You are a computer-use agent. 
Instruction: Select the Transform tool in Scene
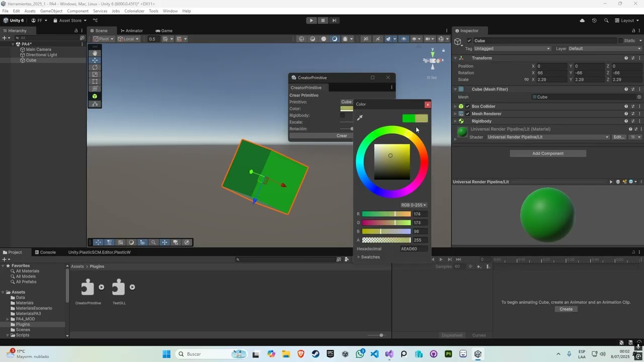tap(95, 88)
